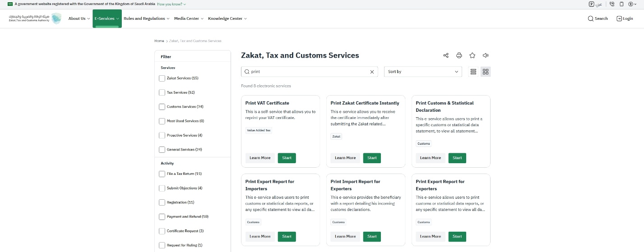This screenshot has width=644, height=252.
Task: Switch language to Arabic
Action: pos(599,4)
